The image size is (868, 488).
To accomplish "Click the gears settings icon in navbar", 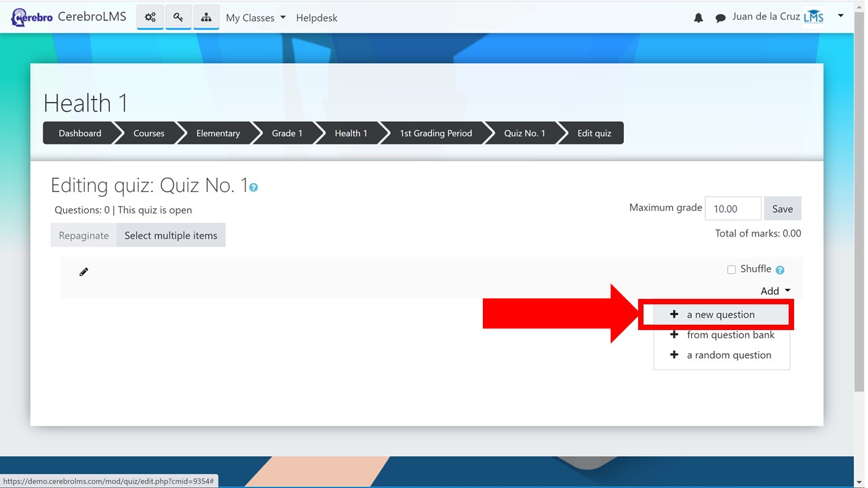I will click(x=150, y=18).
